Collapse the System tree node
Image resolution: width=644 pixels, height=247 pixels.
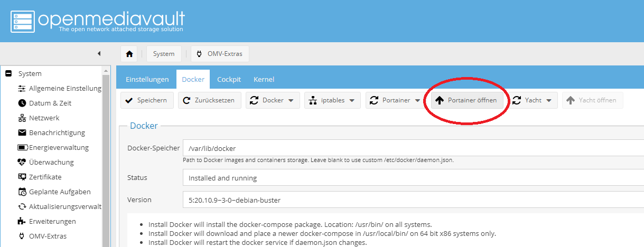pyautogui.click(x=8, y=73)
